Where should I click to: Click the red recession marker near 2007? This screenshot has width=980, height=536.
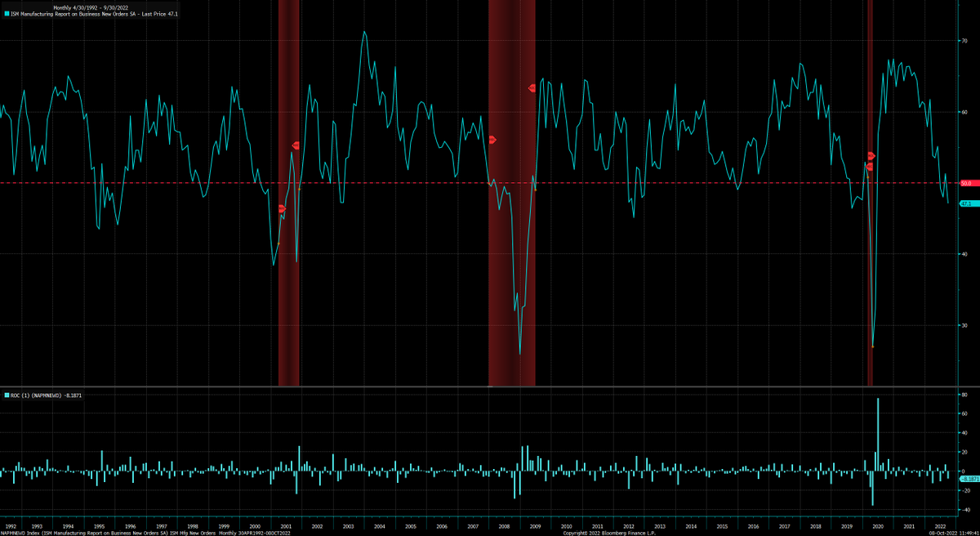click(492, 140)
